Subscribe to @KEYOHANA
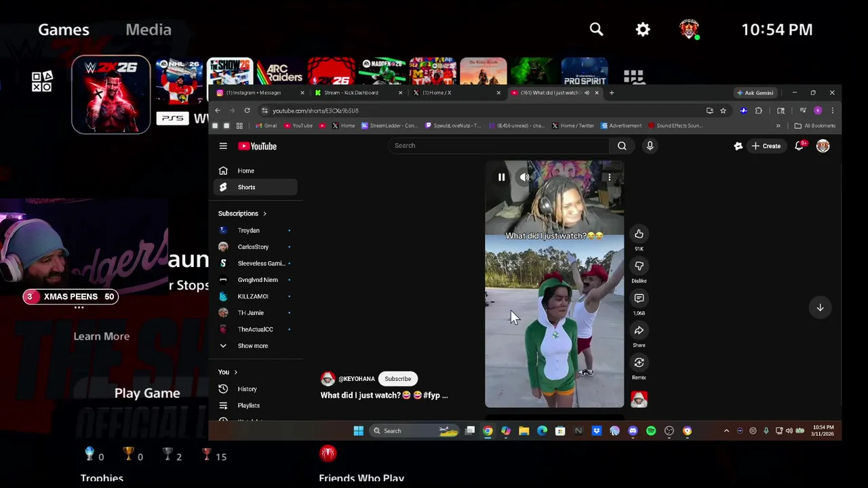 tap(398, 379)
